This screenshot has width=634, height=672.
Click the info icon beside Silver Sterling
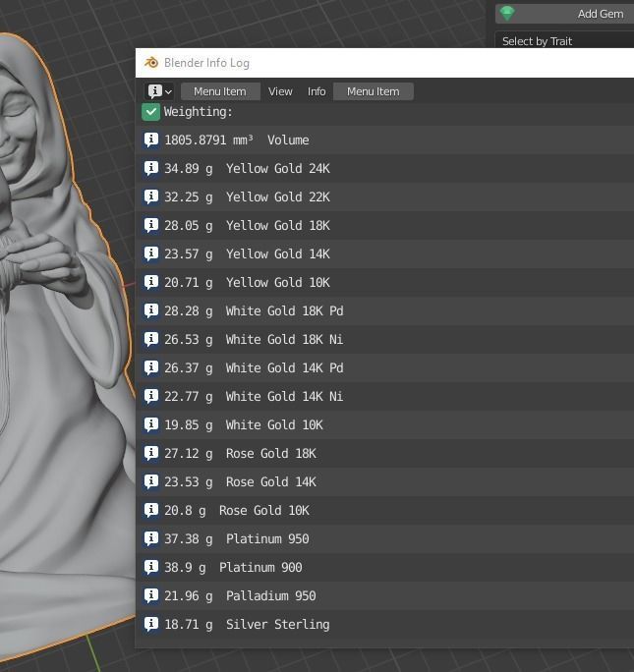pos(151,625)
